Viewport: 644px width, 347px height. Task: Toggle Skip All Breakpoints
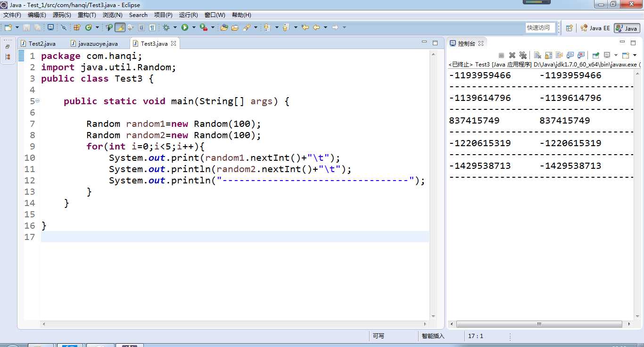(x=64, y=28)
